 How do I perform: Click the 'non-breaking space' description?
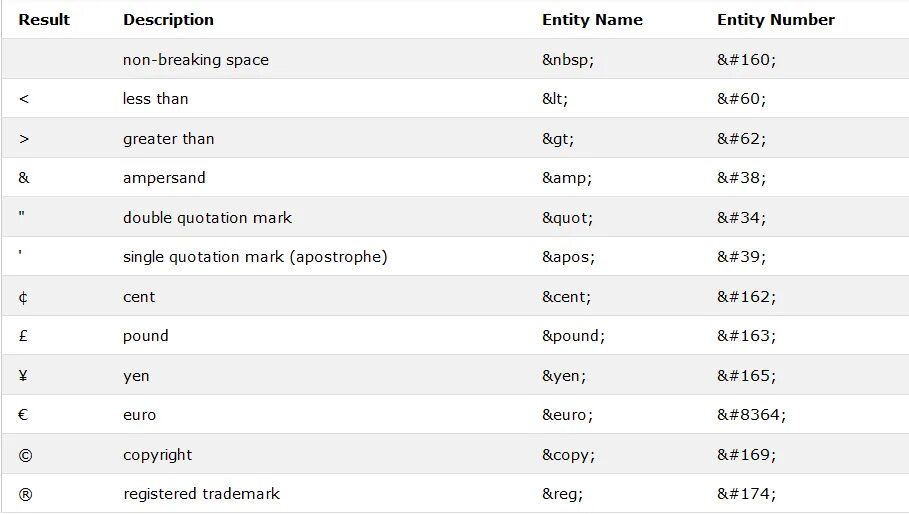pyautogui.click(x=196, y=60)
